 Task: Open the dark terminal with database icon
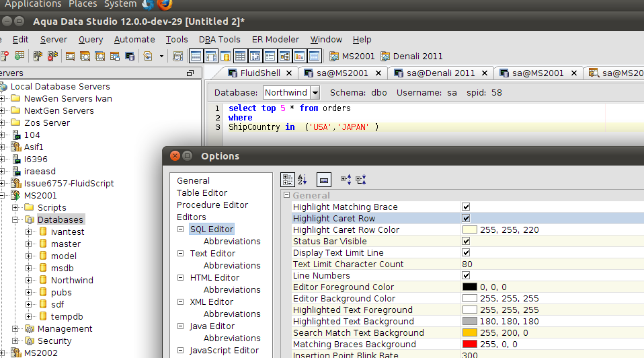[x=130, y=56]
